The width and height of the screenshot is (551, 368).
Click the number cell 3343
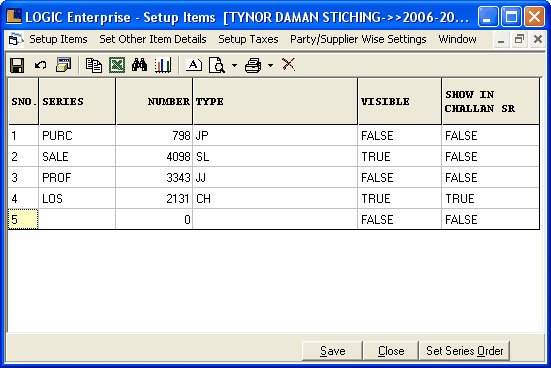(x=154, y=177)
